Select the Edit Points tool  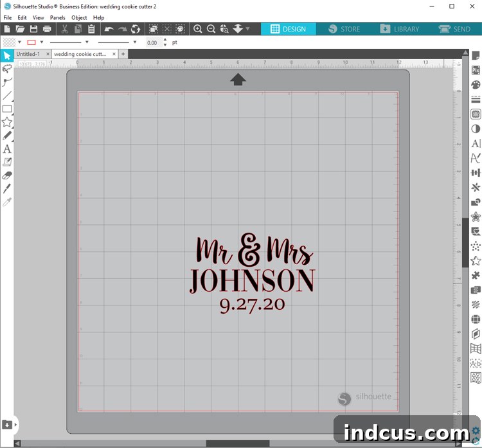7,82
